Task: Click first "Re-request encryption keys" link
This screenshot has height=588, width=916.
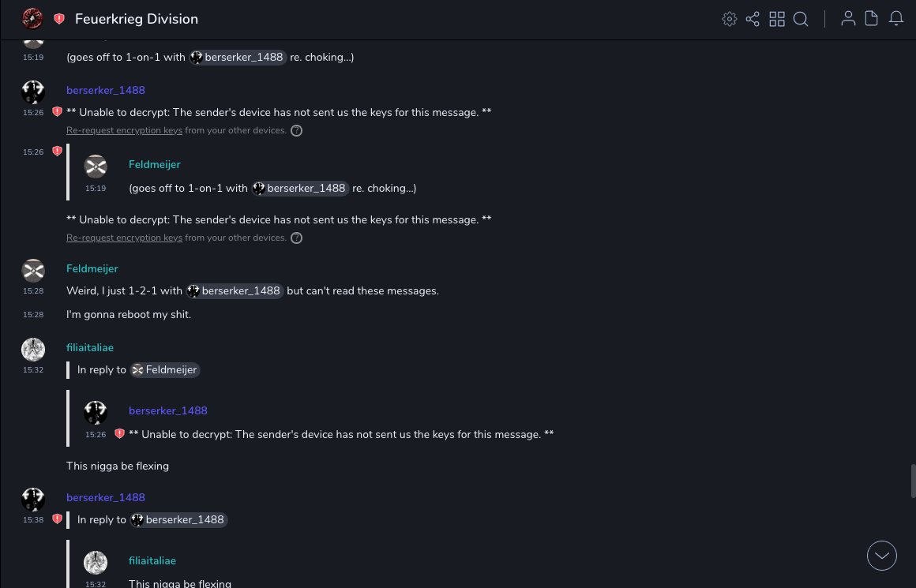Action: pos(124,131)
